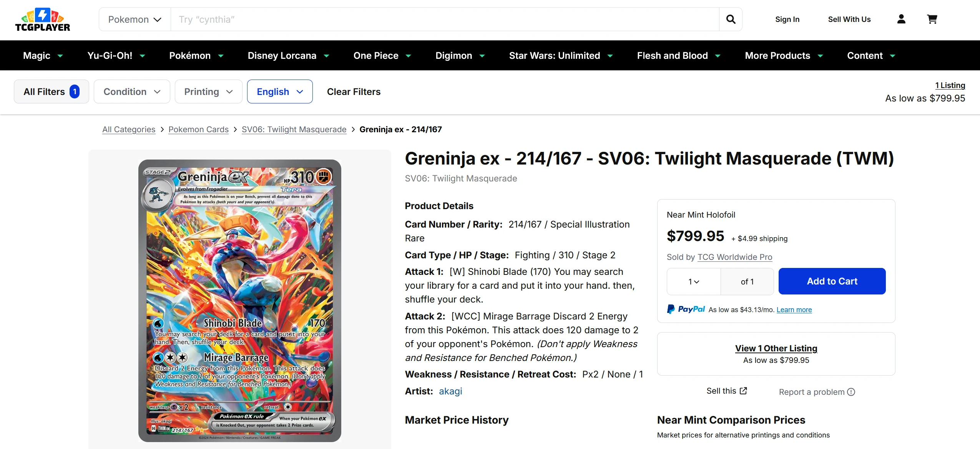Click the search magnifier icon
Screen dimensions: 980x449
[x=731, y=19]
